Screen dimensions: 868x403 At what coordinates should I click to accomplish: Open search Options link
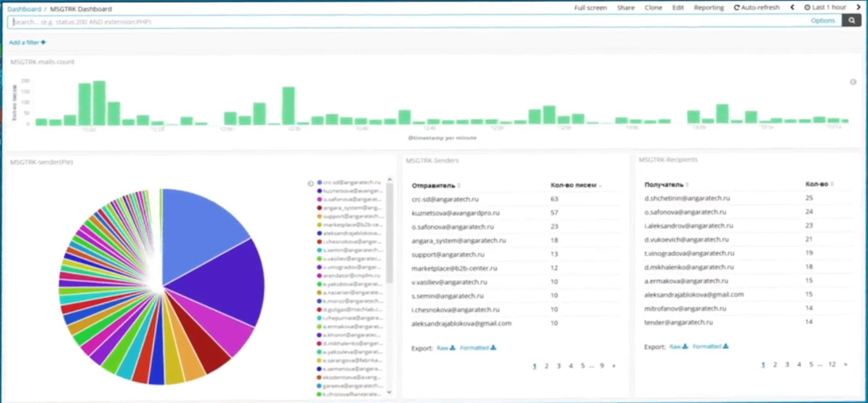coord(823,21)
